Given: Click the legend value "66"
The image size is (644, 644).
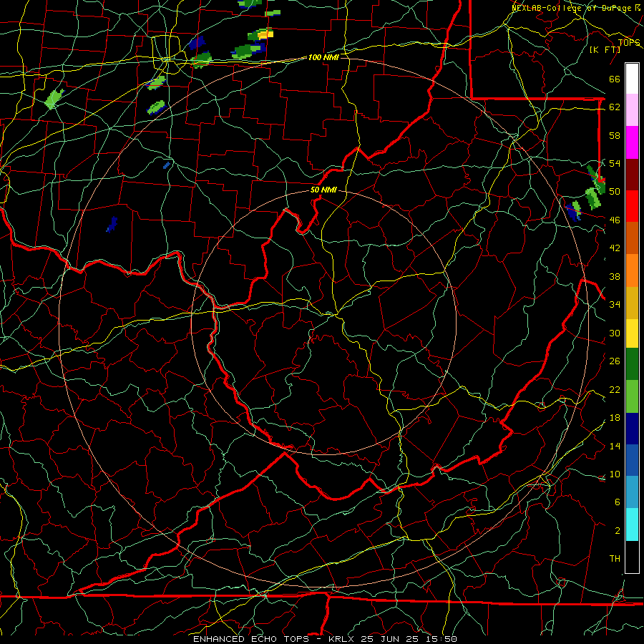Looking at the screenshot, I should pos(615,79).
